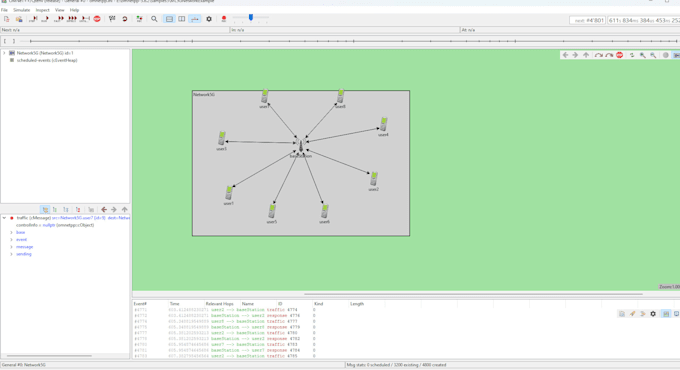Toggle messages mode icon in log panel

pyautogui.click(x=666, y=314)
